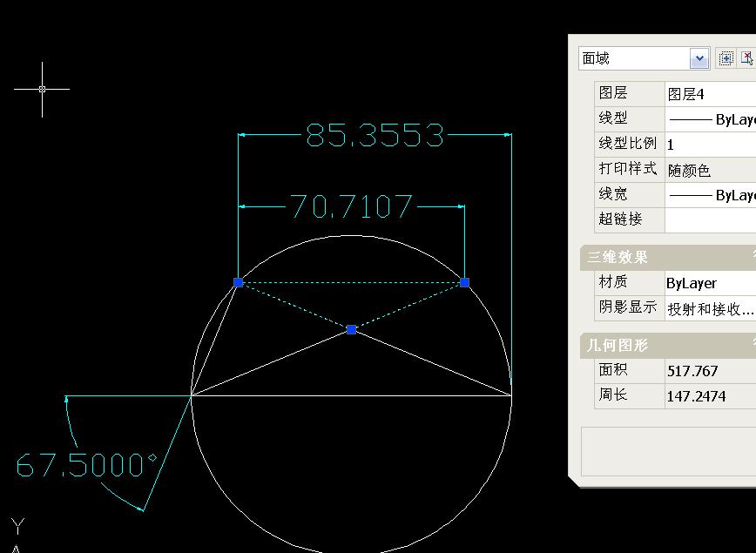Click the 阴影显示 property label
756x553 pixels.
pyautogui.click(x=628, y=307)
